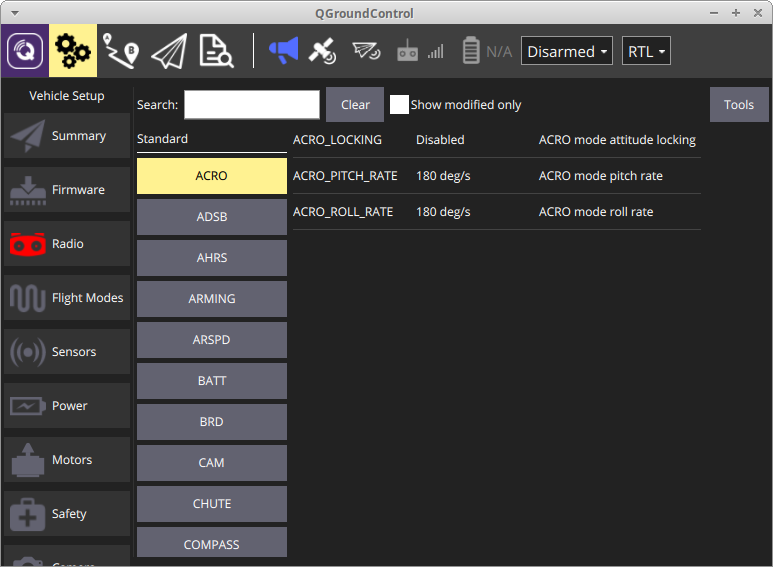This screenshot has height=567, width=773.
Task: Open the RTL flight mode dropdown
Action: coord(646,52)
